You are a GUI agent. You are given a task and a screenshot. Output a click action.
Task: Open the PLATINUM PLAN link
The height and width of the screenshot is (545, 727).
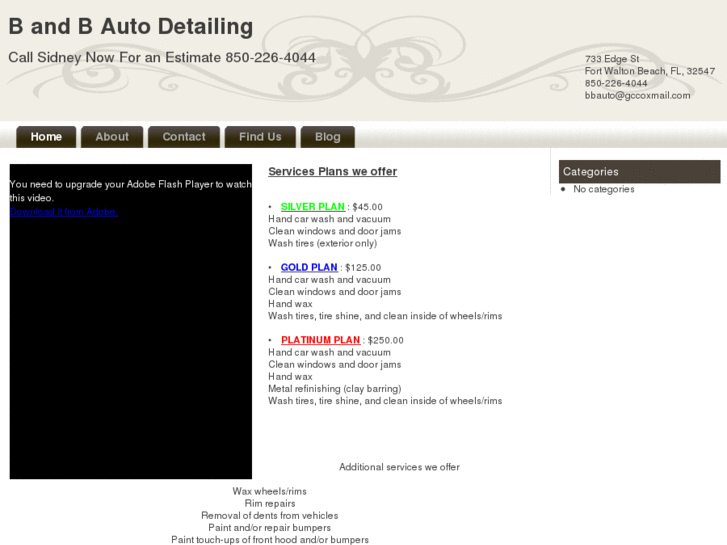[320, 340]
